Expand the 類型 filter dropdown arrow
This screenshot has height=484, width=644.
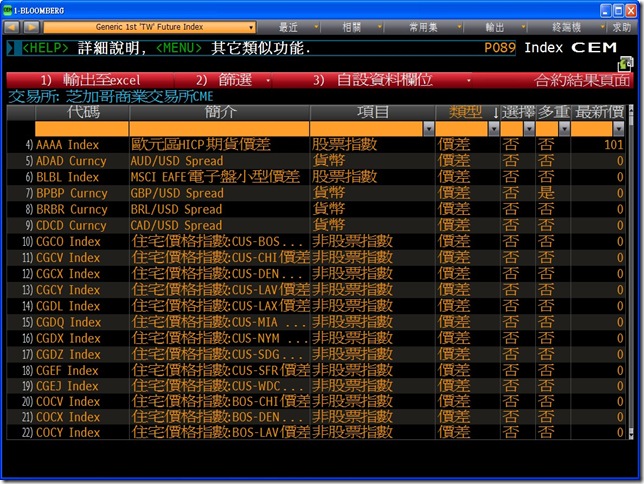(494, 129)
